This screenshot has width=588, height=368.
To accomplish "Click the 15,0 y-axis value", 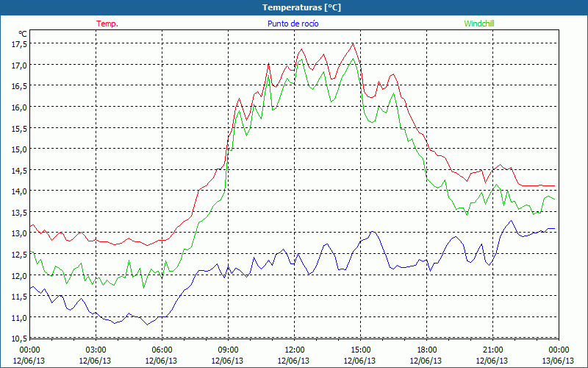I will click(x=20, y=149).
